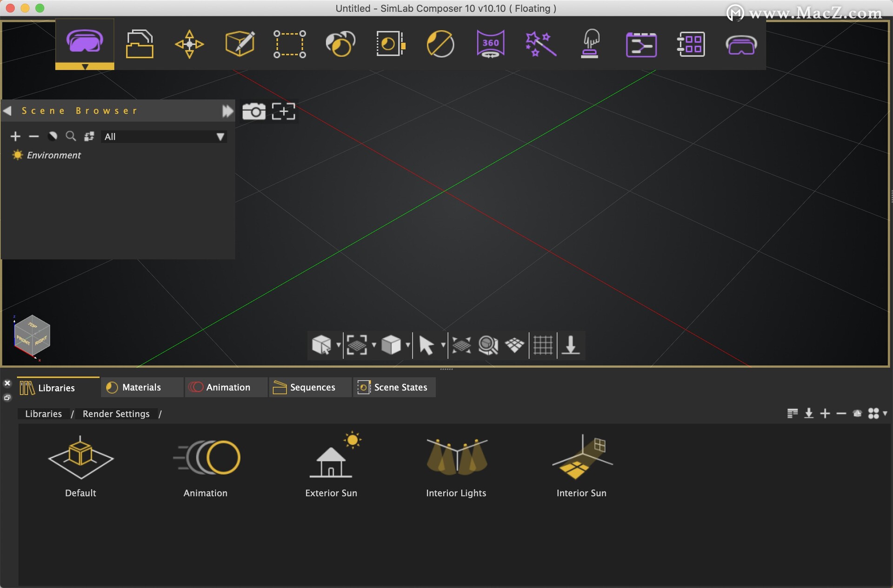Click the folder file-operations toolbar icon
Viewport: 893px width, 588px height.
point(140,44)
